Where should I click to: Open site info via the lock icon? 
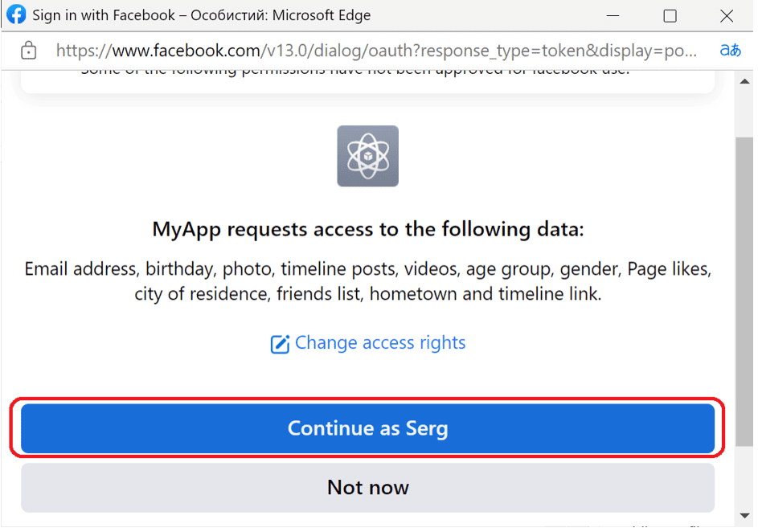tap(28, 50)
